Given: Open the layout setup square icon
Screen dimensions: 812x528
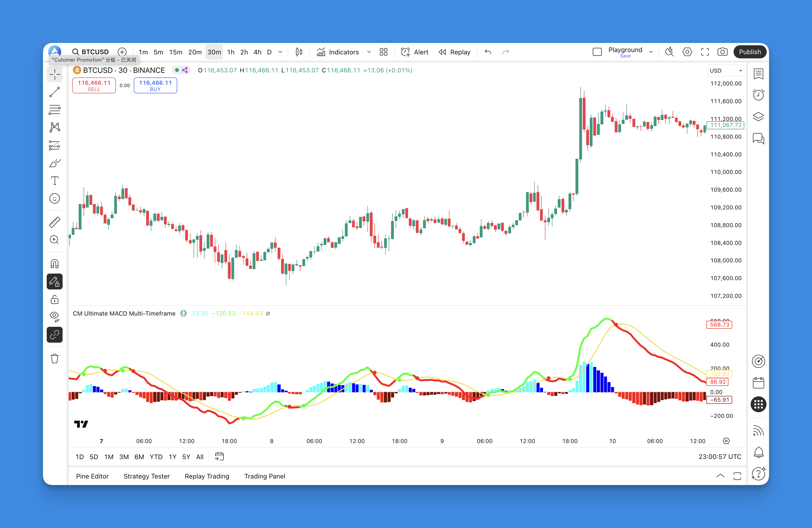Looking at the screenshot, I should pyautogui.click(x=597, y=52).
